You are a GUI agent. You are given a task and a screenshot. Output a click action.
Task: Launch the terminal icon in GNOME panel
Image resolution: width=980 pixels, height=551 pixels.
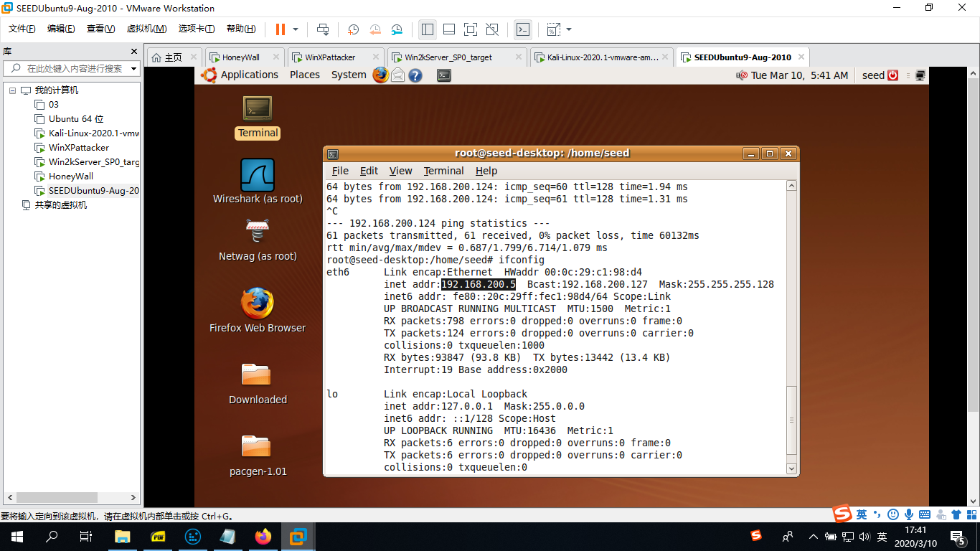tap(444, 75)
